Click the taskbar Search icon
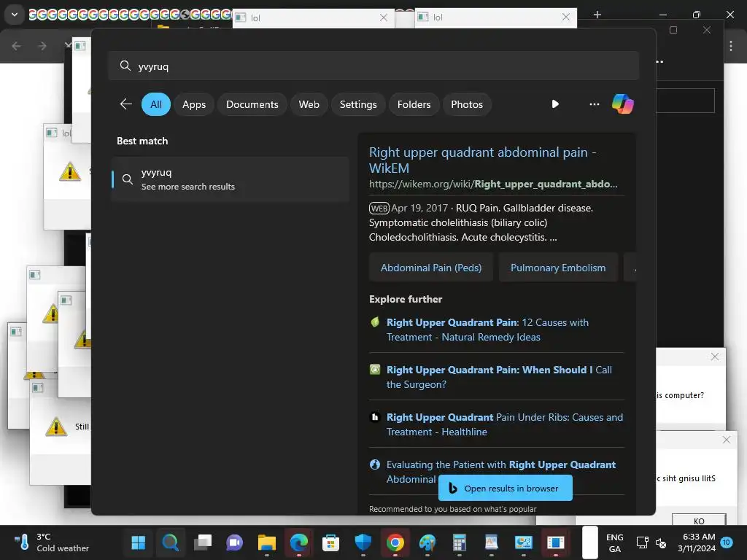 coord(170,542)
